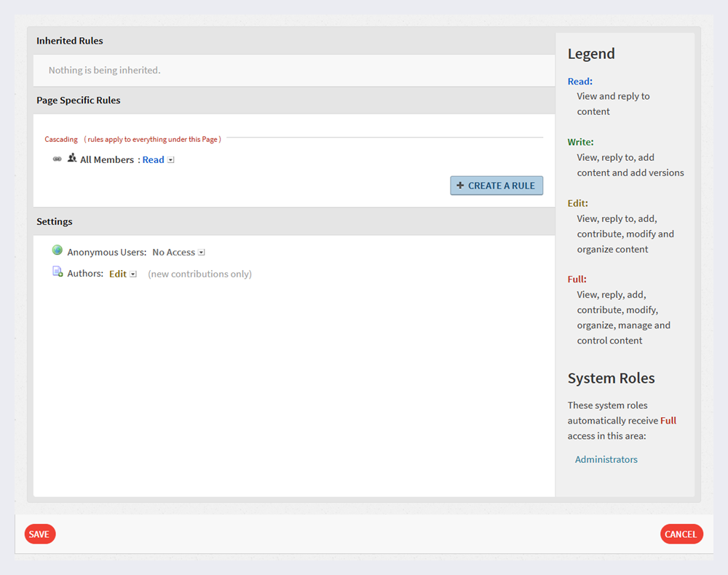Click the Inherited Rules section header
Viewport: 728px width, 575px height.
(x=69, y=41)
